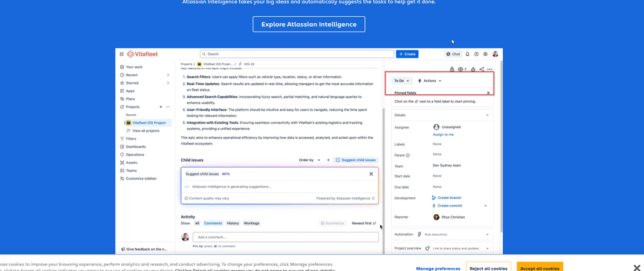Click the Add a comment field
This screenshot has height=271, width=644.
click(286, 237)
